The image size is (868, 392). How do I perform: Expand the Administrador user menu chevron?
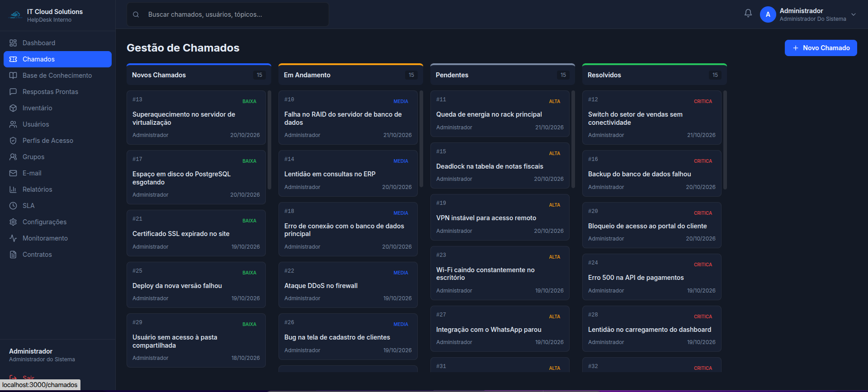[854, 14]
